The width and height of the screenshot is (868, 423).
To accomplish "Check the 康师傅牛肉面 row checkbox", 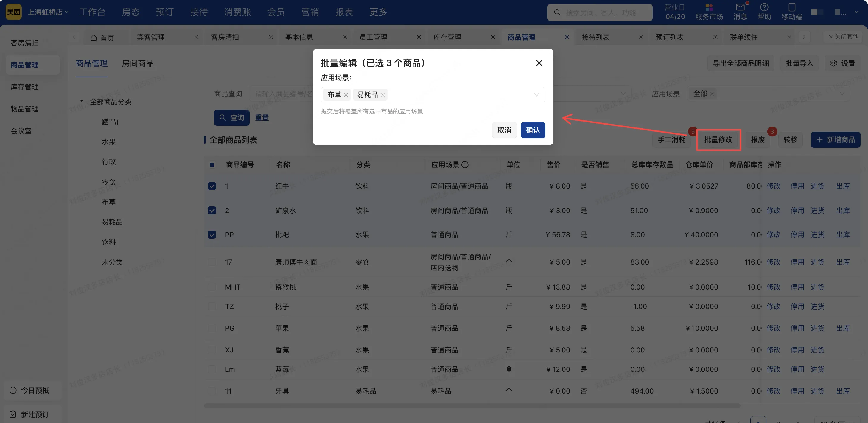I will click(212, 262).
